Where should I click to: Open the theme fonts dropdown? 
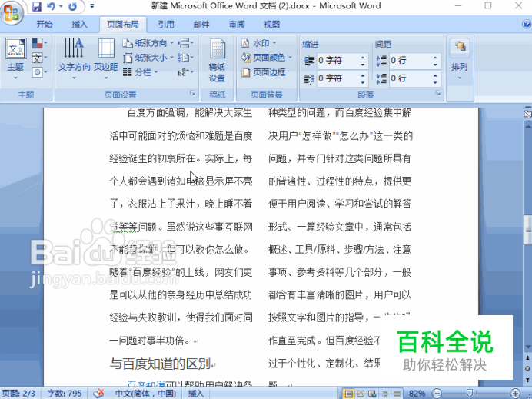[x=39, y=58]
